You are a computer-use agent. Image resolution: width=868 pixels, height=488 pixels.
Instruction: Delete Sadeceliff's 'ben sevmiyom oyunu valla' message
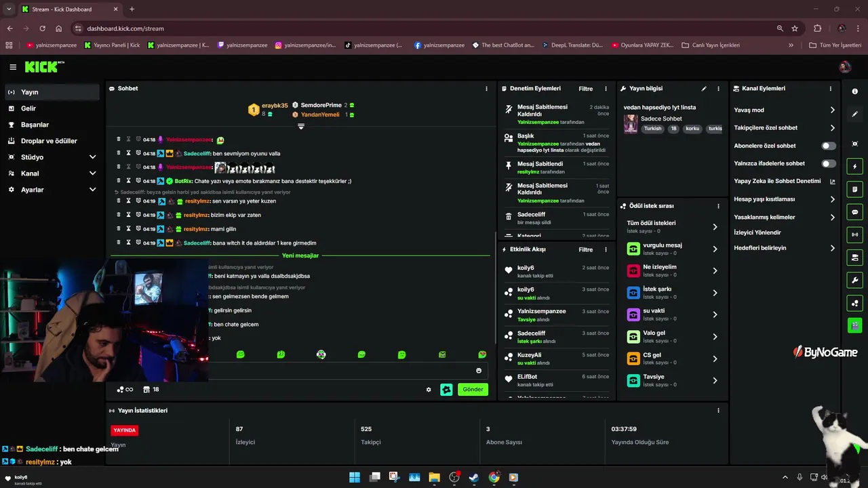point(119,153)
